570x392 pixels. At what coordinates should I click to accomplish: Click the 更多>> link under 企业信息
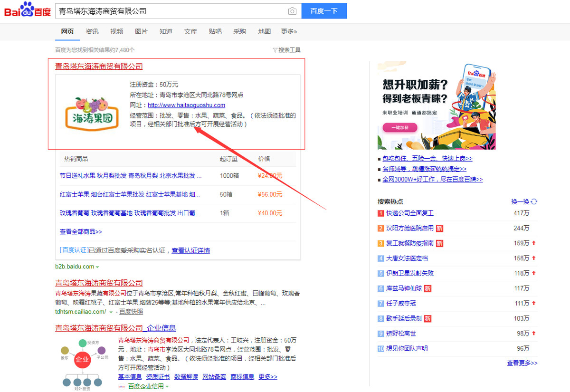(x=268, y=377)
